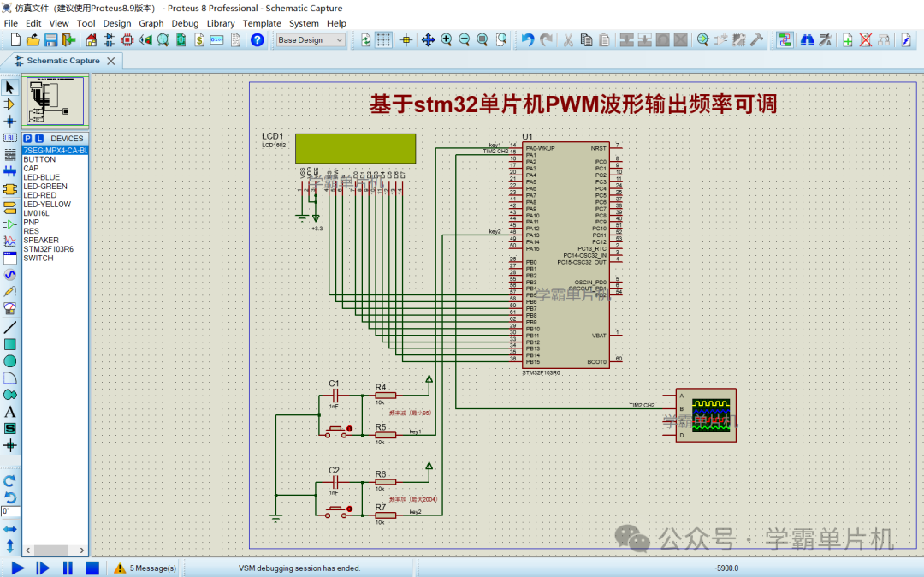Select the Wire Label (LBL) tool
Viewport: 924px width, 577px height.
(9, 138)
